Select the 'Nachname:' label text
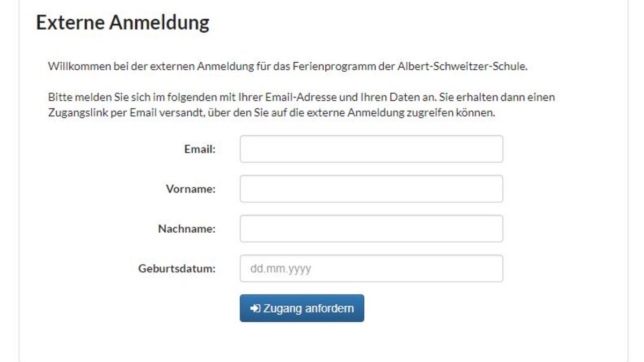Screen dimensions: 644x362 [x=187, y=228]
